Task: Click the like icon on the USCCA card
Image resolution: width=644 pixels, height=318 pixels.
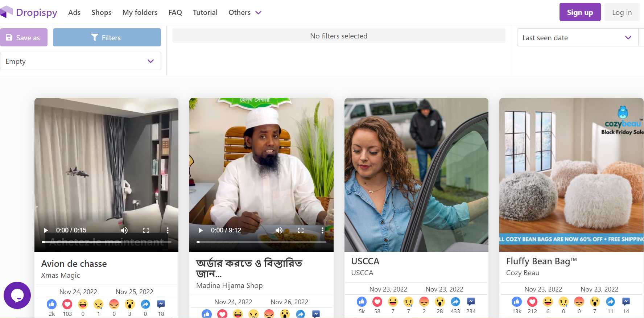Action: [362, 301]
